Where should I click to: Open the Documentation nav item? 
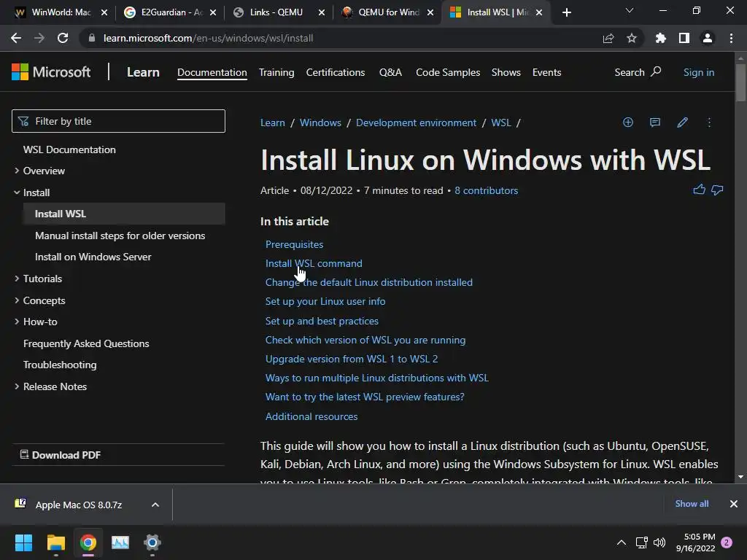(x=212, y=72)
